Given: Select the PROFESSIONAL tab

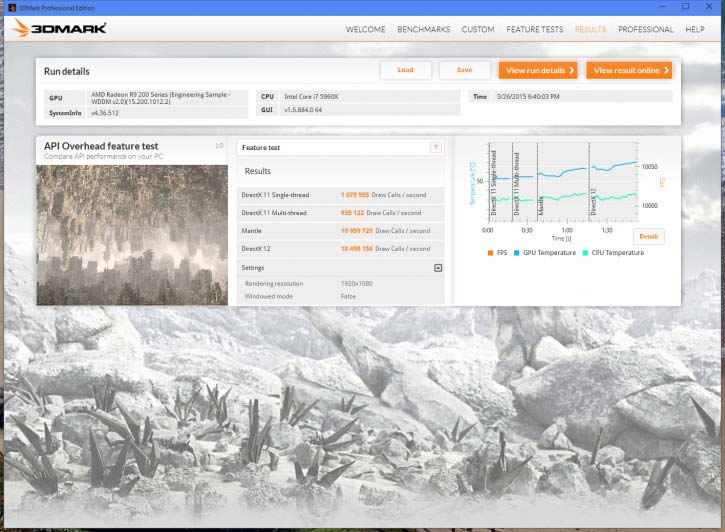Looking at the screenshot, I should click(645, 29).
